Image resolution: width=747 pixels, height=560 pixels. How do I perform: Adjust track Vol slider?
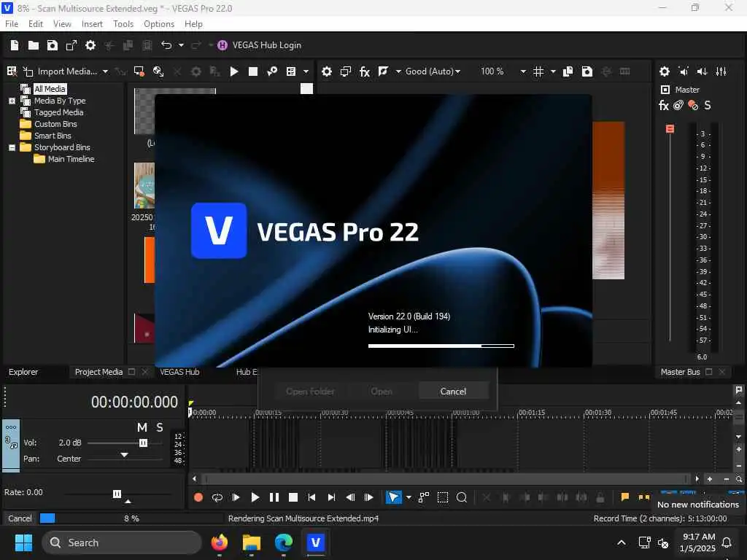coord(143,443)
